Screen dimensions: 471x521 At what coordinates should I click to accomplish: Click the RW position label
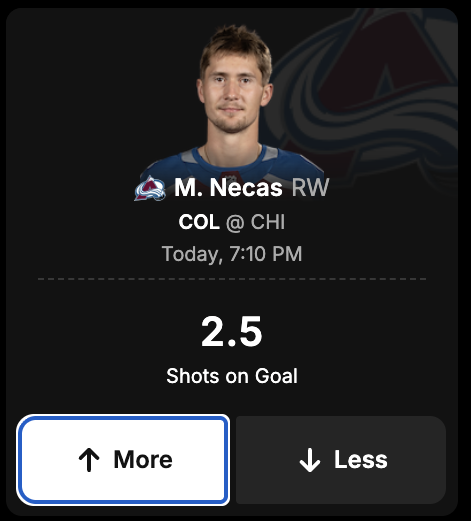[x=310, y=188]
